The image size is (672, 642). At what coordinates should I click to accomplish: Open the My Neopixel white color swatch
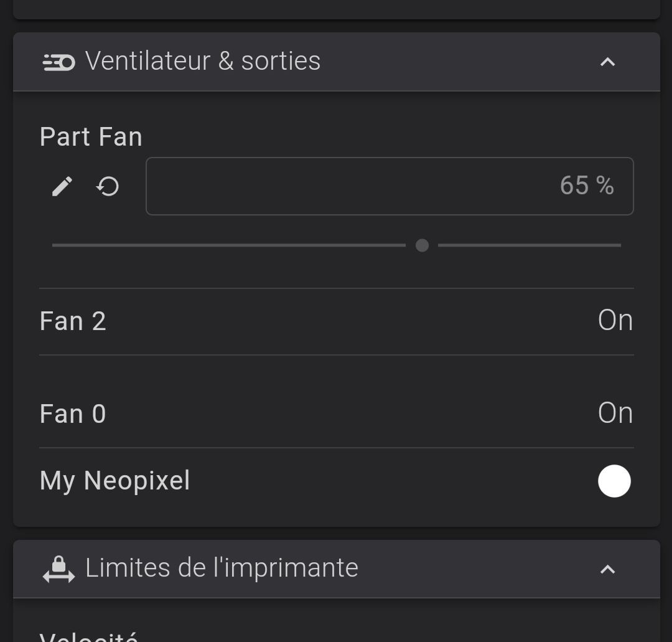(x=614, y=481)
